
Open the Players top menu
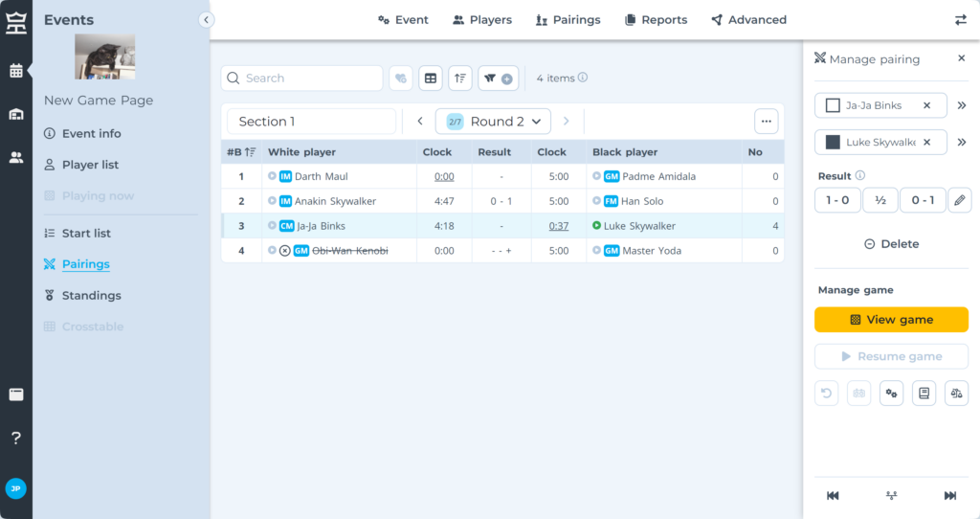pos(482,20)
